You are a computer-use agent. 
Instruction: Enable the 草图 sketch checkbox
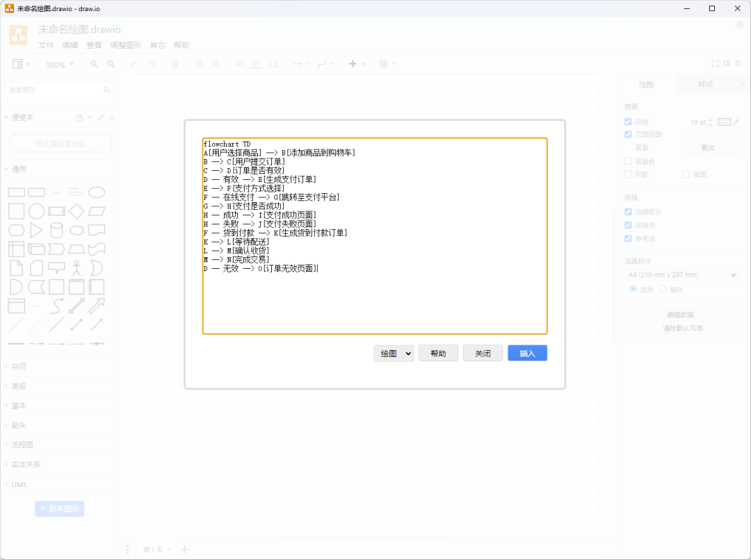pyautogui.click(x=686, y=174)
